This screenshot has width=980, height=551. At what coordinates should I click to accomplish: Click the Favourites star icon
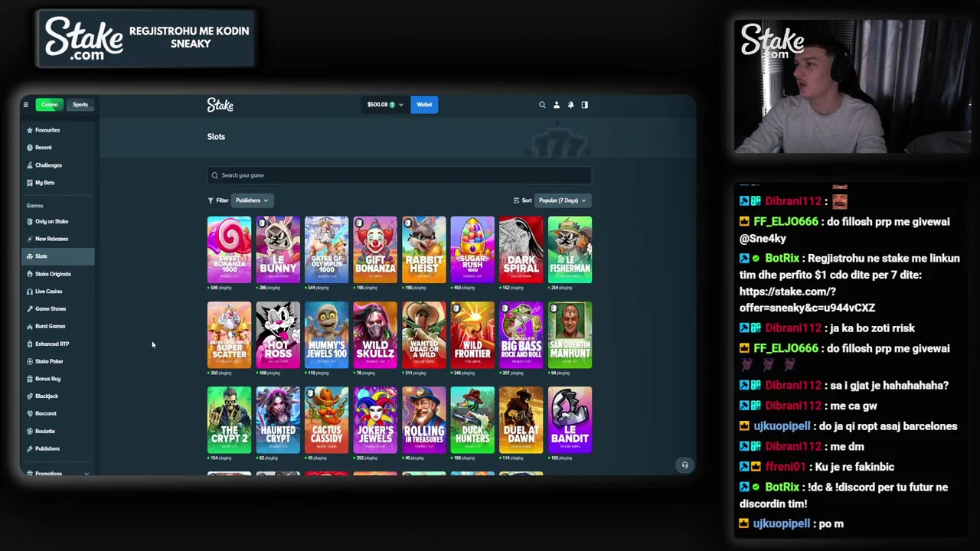click(x=29, y=130)
